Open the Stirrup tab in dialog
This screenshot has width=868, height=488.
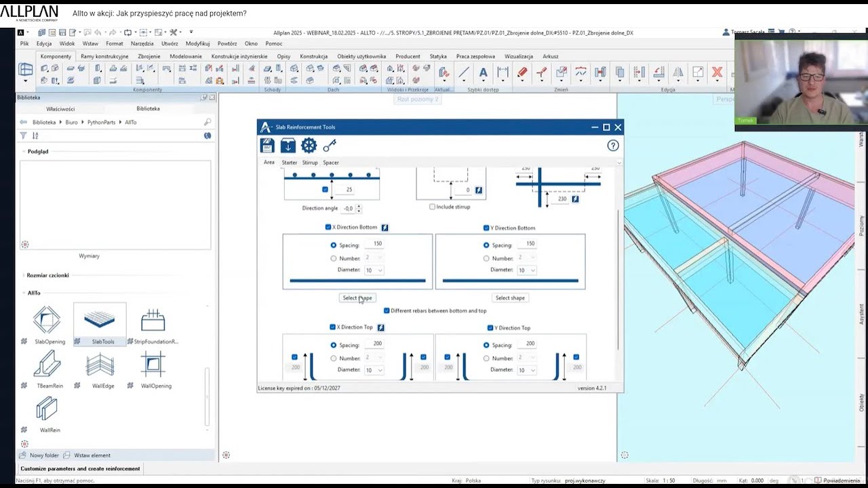click(310, 163)
